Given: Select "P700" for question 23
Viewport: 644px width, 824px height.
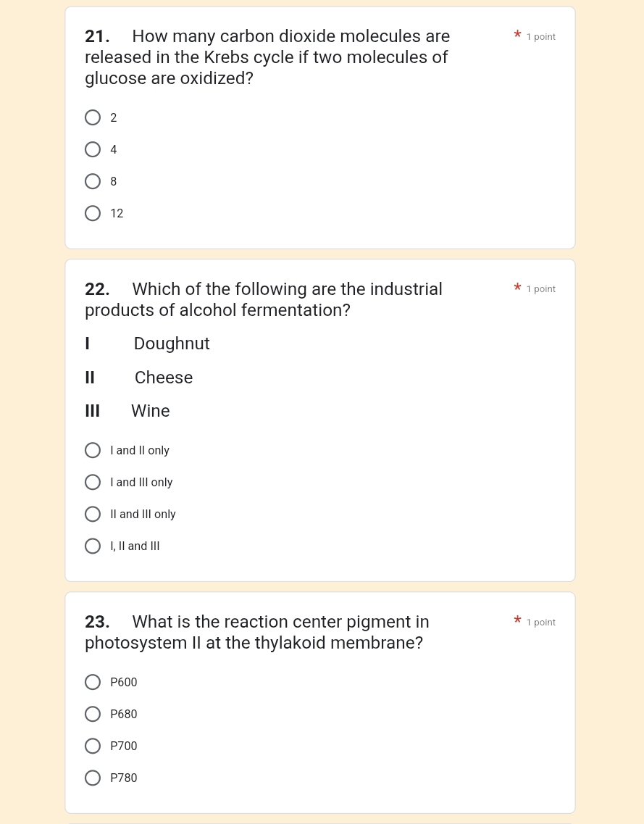Looking at the screenshot, I should tap(93, 746).
